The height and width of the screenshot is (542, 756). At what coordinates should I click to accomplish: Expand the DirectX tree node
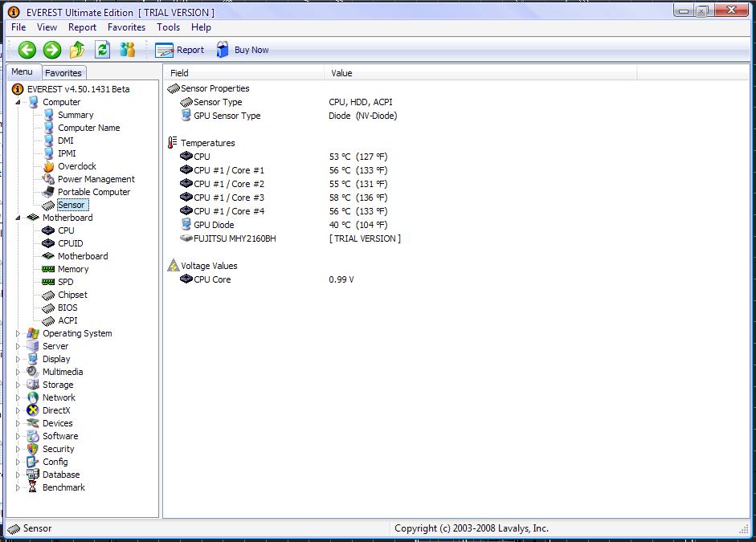pos(18,410)
